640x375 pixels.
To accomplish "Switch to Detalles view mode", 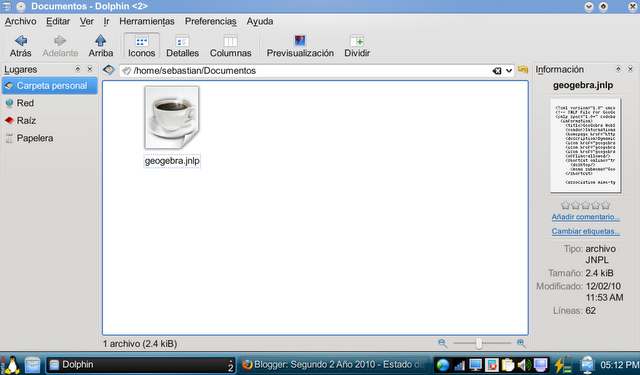I will pyautogui.click(x=182, y=46).
